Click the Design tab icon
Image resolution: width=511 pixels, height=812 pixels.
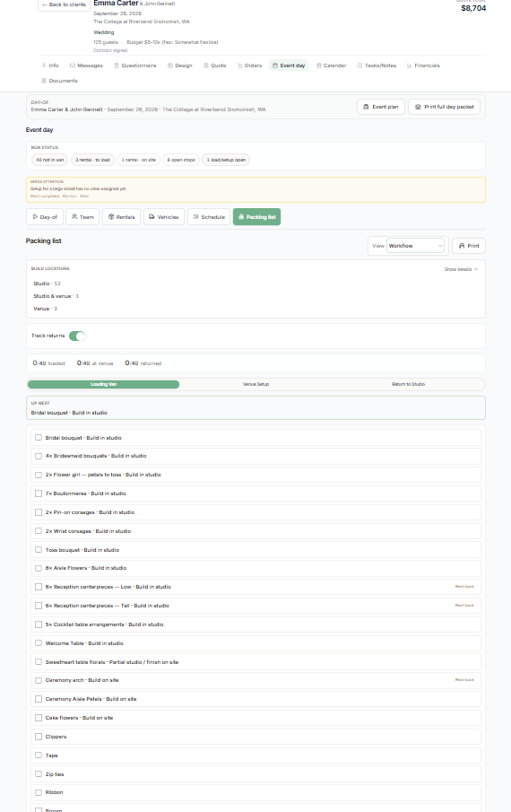click(x=169, y=65)
